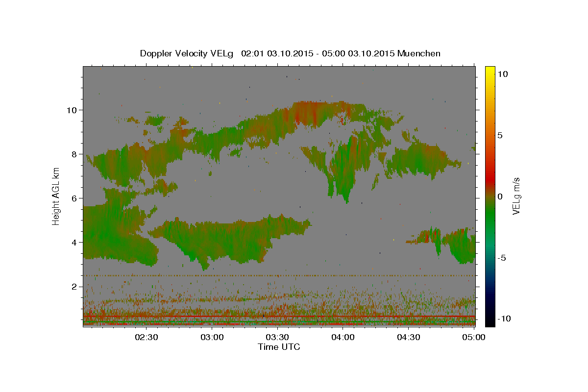Click the height tick label 8
The width and height of the screenshot is (588, 392).
pos(74,154)
